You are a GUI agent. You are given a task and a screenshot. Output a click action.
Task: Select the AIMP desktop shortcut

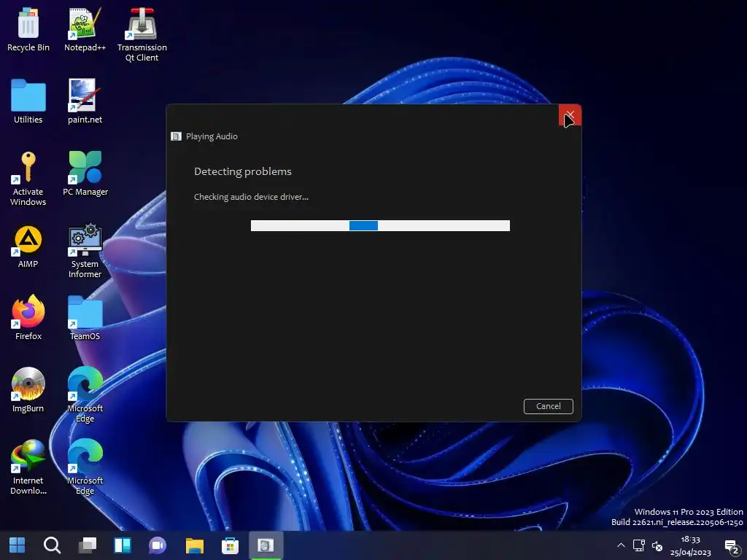click(28, 246)
